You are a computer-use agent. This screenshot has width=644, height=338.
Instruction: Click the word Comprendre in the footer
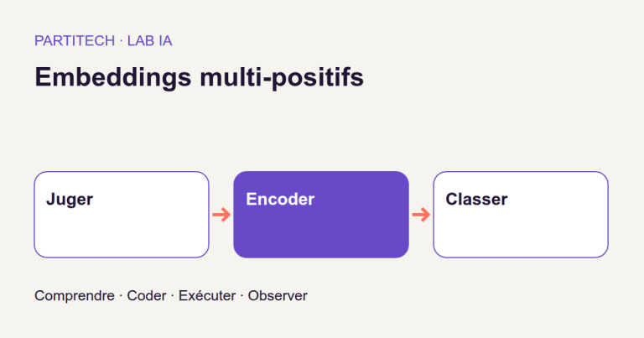(x=75, y=296)
